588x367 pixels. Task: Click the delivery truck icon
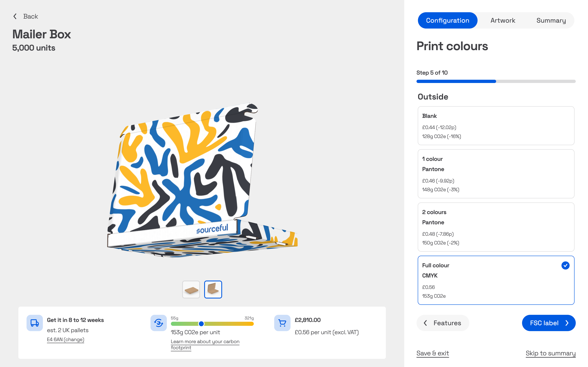tap(35, 323)
